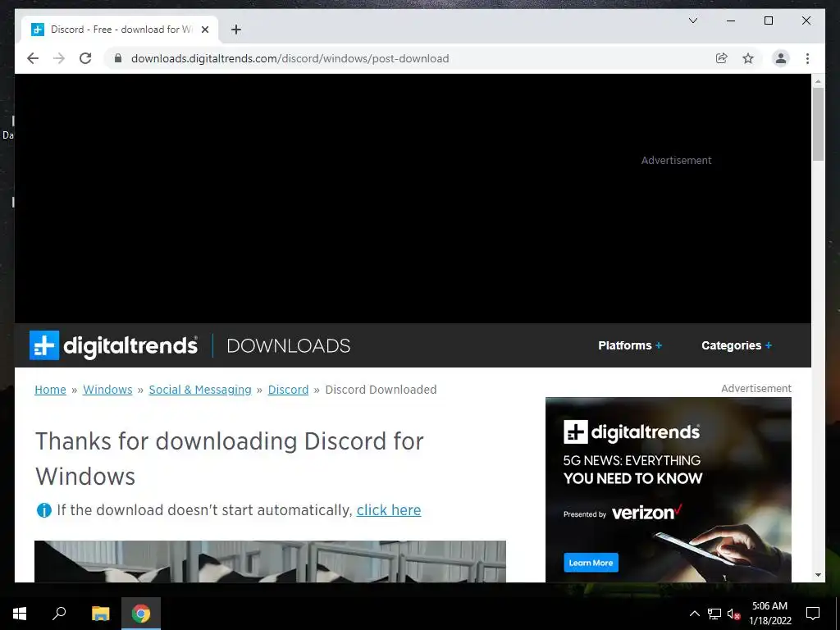The image size is (840, 630).
Task: Click the padlock site info icon
Action: (118, 58)
